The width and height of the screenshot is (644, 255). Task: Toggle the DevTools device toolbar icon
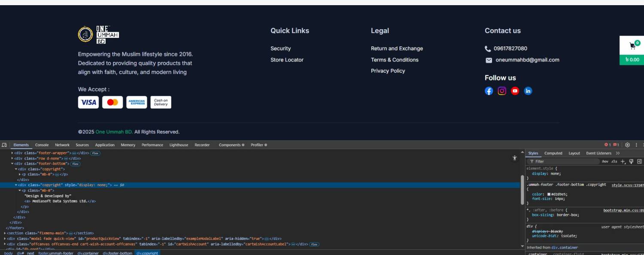[4, 145]
